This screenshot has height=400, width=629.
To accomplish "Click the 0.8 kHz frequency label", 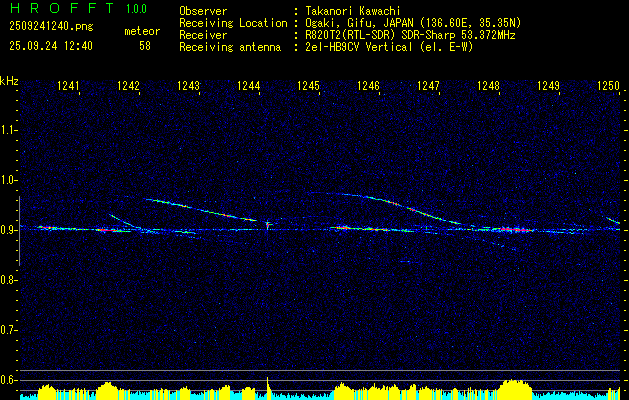I will (x=7, y=280).
